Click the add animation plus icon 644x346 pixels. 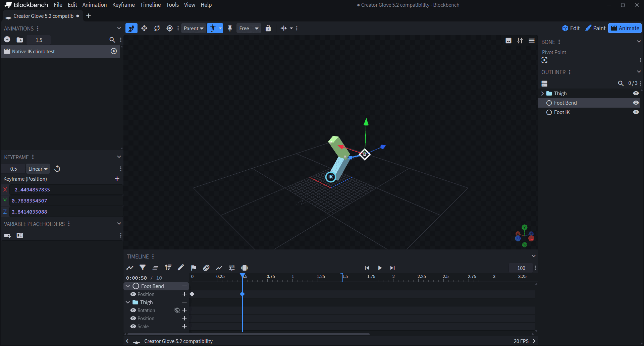click(x=7, y=40)
